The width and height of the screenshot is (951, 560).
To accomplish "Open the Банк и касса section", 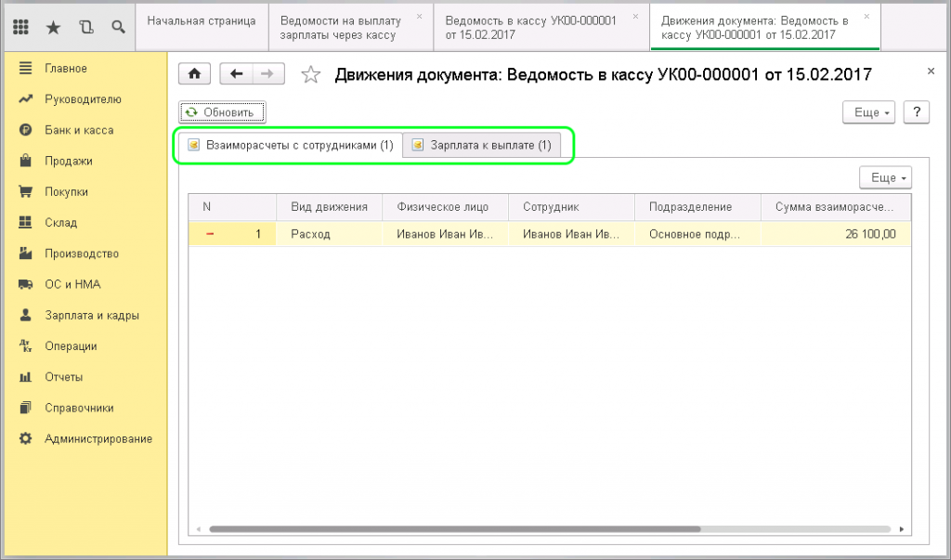I will click(x=79, y=130).
